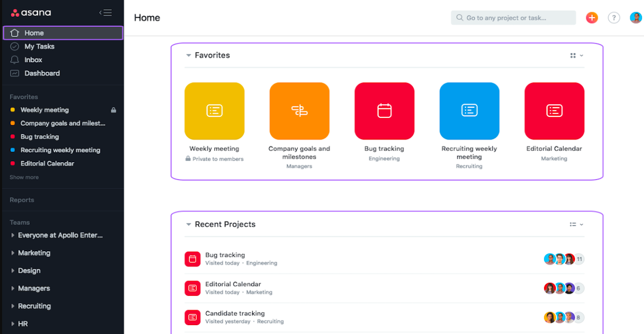Click member avatars on the Bug tracking row

click(x=559, y=259)
